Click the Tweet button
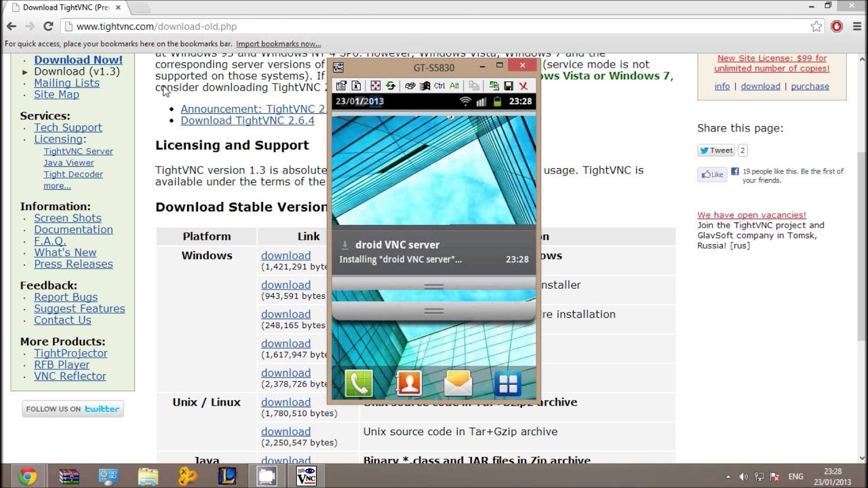868x488 pixels. tap(716, 150)
